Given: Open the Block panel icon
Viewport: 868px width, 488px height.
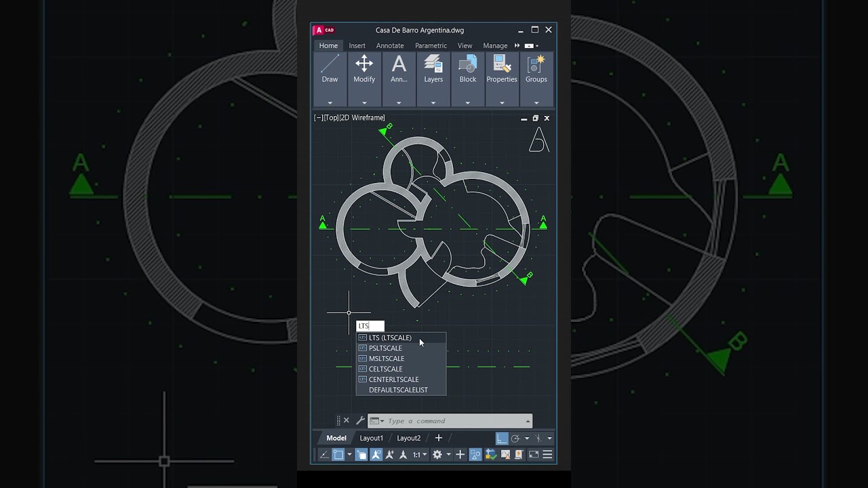Looking at the screenshot, I should [468, 64].
